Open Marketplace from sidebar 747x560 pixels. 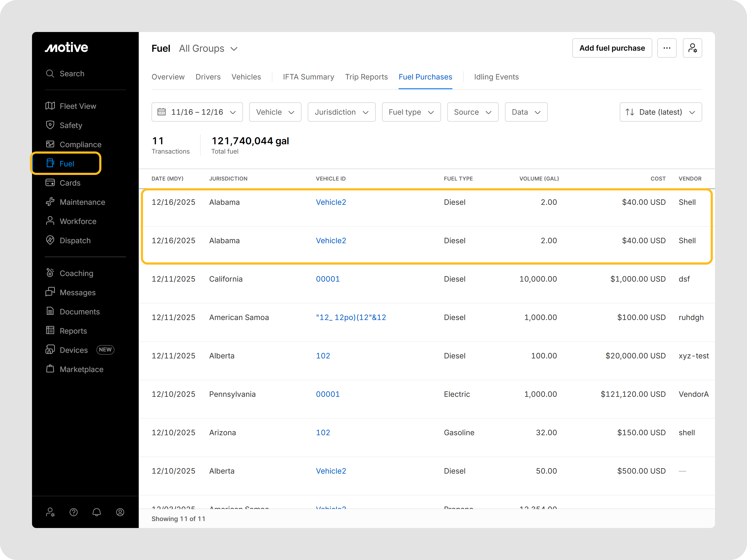click(x=81, y=369)
